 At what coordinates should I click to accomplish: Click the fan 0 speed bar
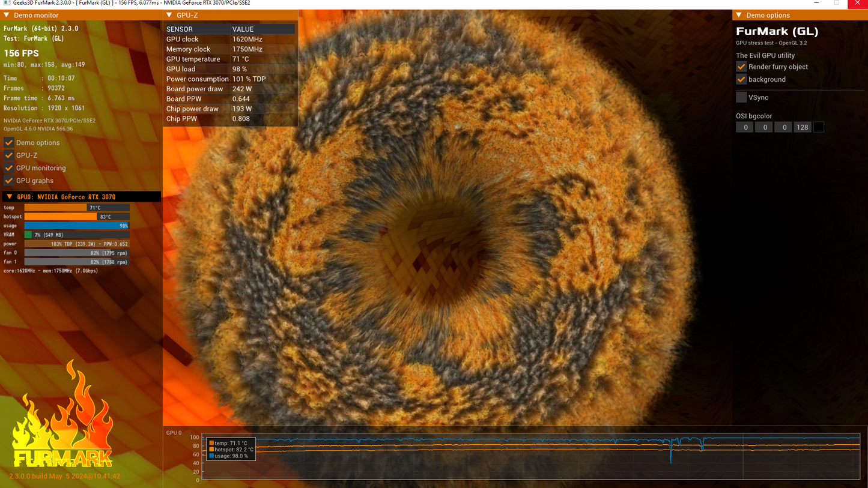(x=77, y=253)
